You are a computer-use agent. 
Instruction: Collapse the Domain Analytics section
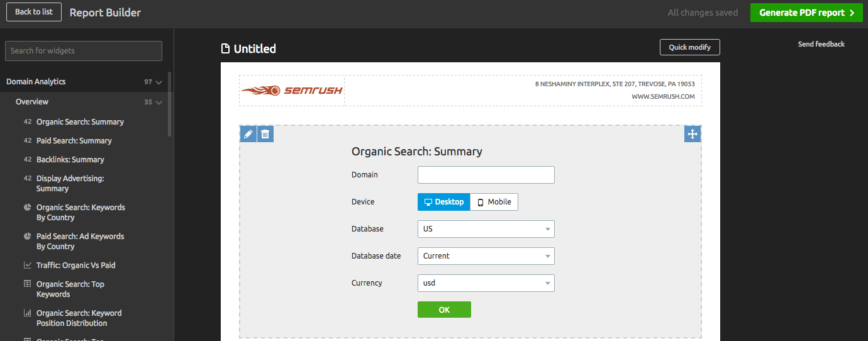159,82
